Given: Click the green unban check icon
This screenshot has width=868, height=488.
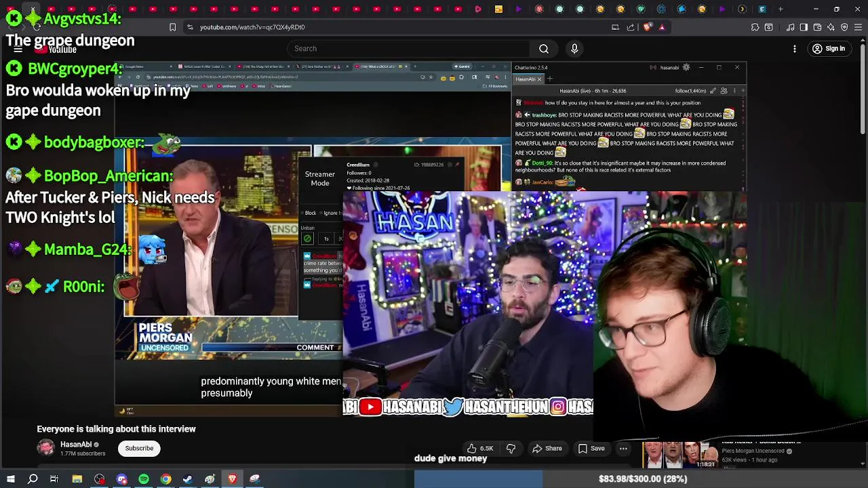Looking at the screenshot, I should tap(307, 239).
